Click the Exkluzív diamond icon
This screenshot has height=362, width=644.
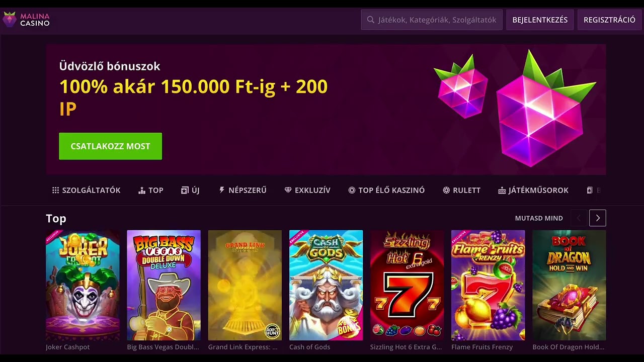tap(288, 190)
